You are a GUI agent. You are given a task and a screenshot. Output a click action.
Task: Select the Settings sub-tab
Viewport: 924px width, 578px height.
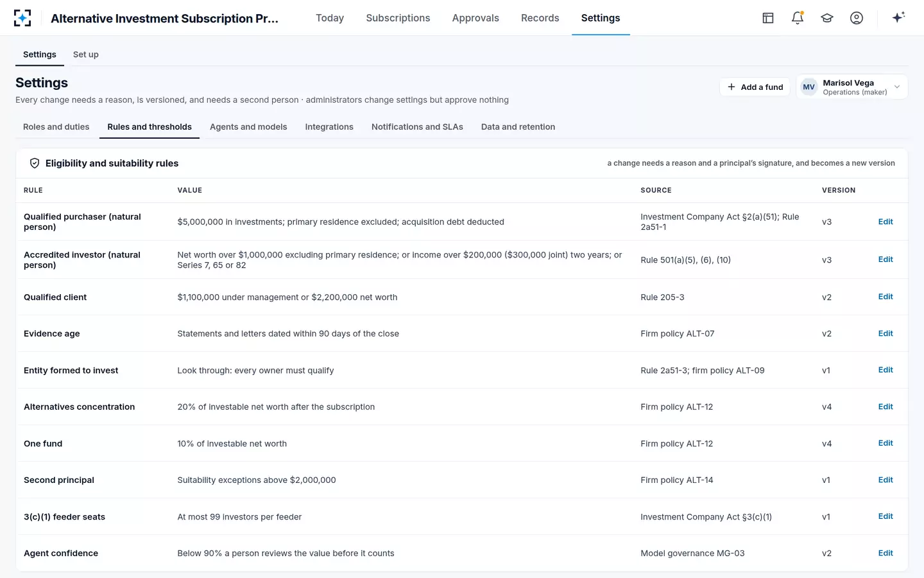[40, 55]
